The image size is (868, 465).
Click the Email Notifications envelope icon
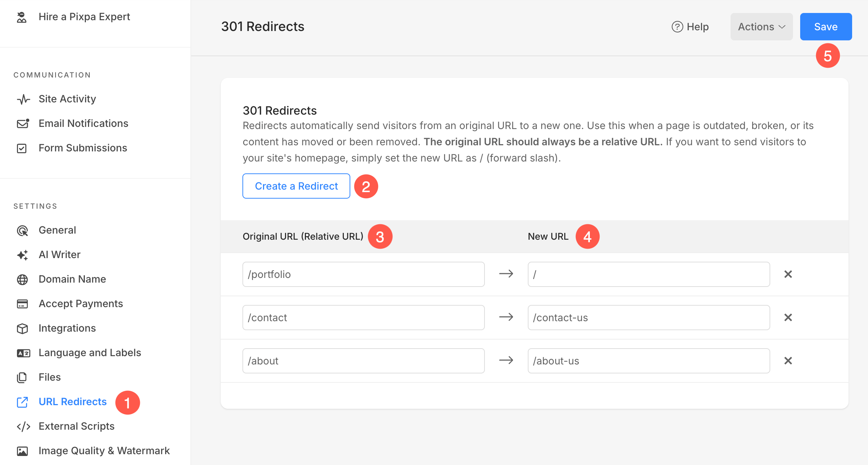click(x=23, y=124)
